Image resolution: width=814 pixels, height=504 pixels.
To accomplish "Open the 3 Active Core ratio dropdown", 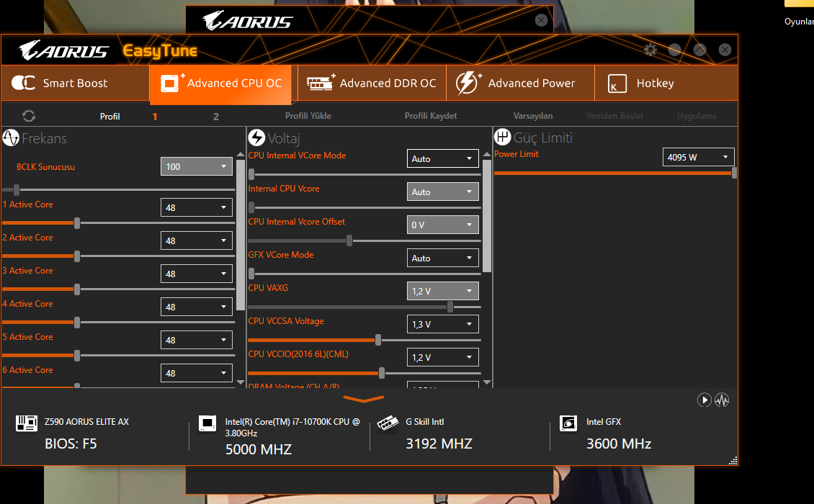I will click(x=196, y=274).
